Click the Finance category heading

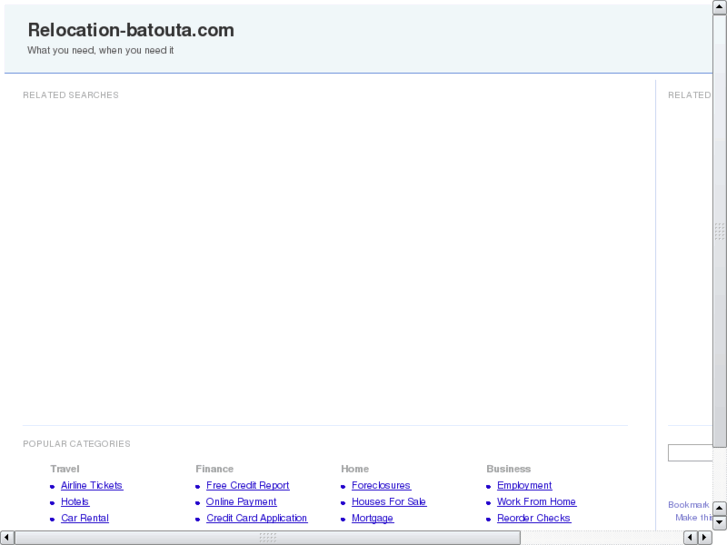pos(214,468)
